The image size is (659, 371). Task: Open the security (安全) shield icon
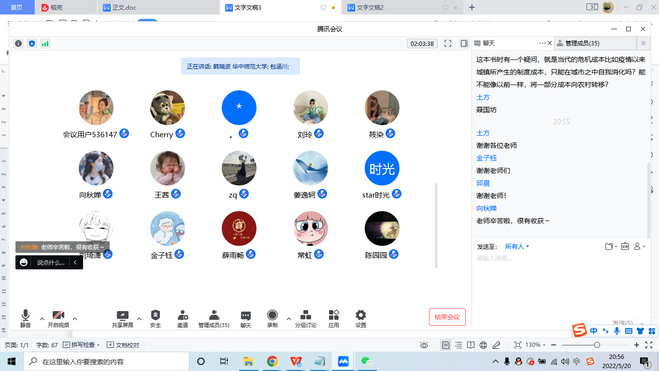click(156, 319)
